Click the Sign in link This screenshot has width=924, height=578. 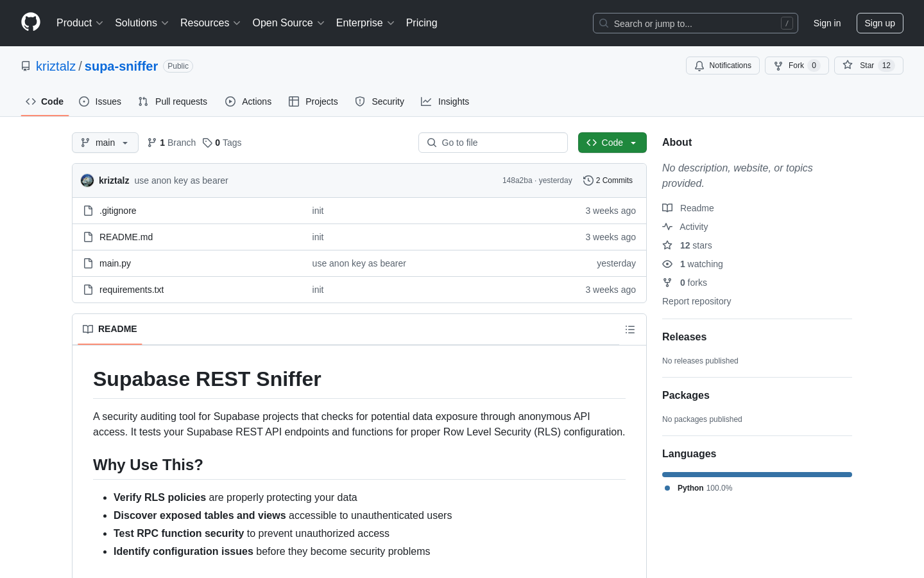pyautogui.click(x=827, y=23)
